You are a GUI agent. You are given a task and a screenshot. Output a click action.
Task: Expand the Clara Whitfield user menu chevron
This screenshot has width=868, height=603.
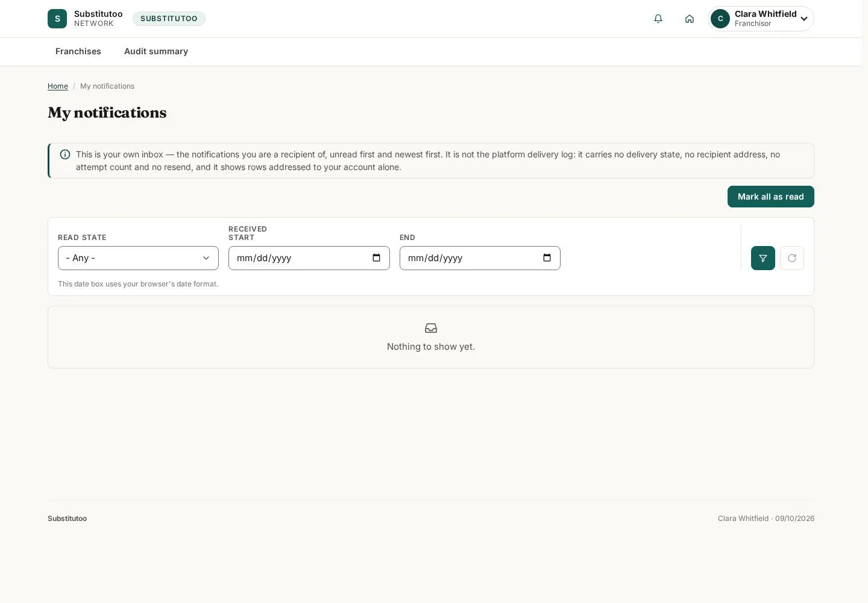tap(804, 19)
